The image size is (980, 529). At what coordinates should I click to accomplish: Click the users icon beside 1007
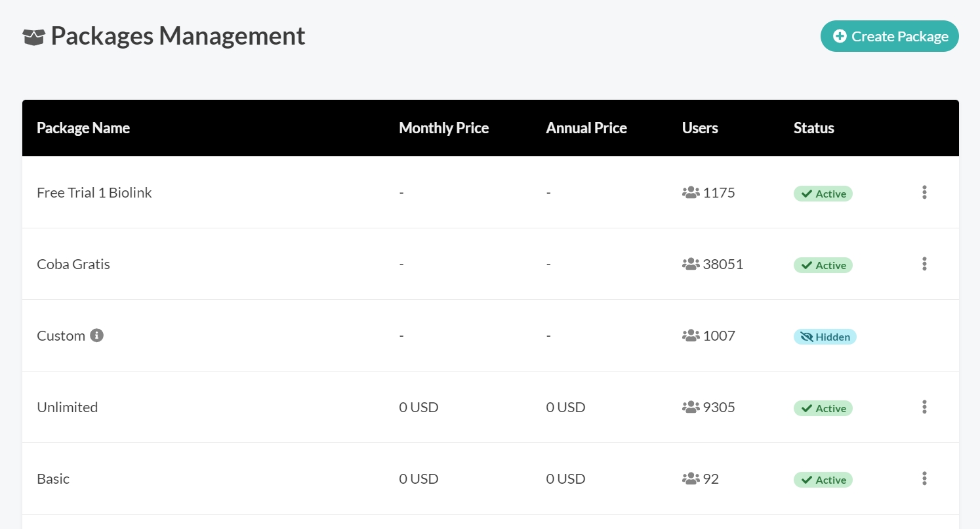(x=691, y=336)
